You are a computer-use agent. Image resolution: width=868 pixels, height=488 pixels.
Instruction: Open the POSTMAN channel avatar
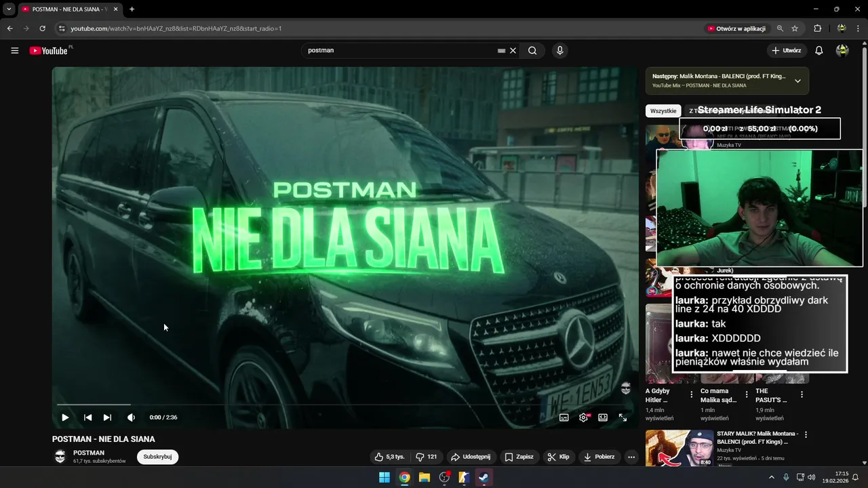tap(60, 456)
